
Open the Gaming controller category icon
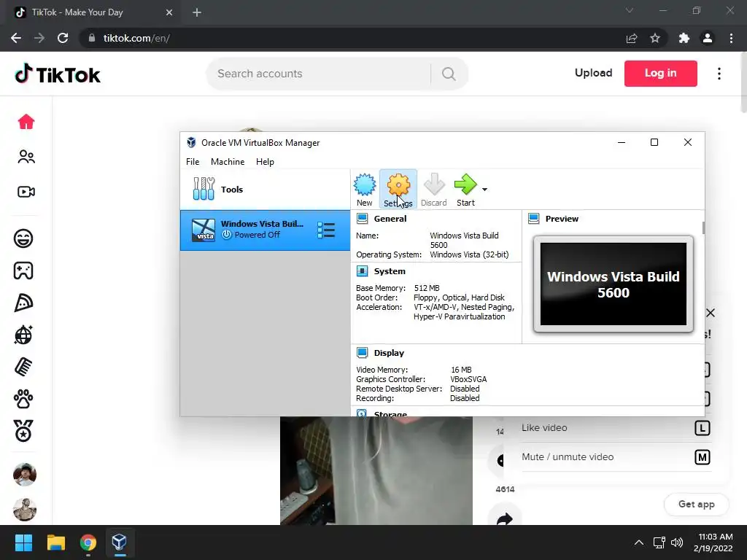click(23, 271)
